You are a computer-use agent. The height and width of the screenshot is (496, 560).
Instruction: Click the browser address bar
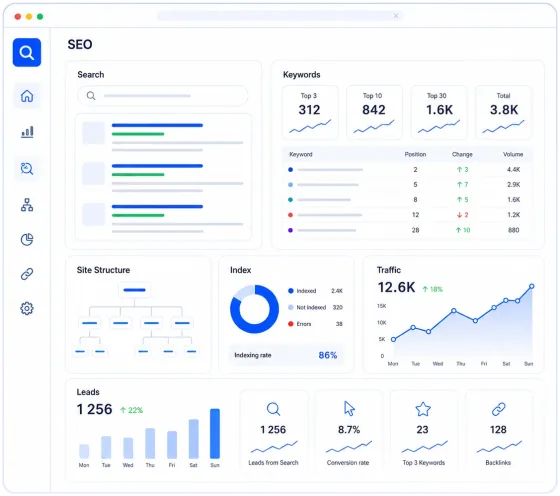(280, 16)
